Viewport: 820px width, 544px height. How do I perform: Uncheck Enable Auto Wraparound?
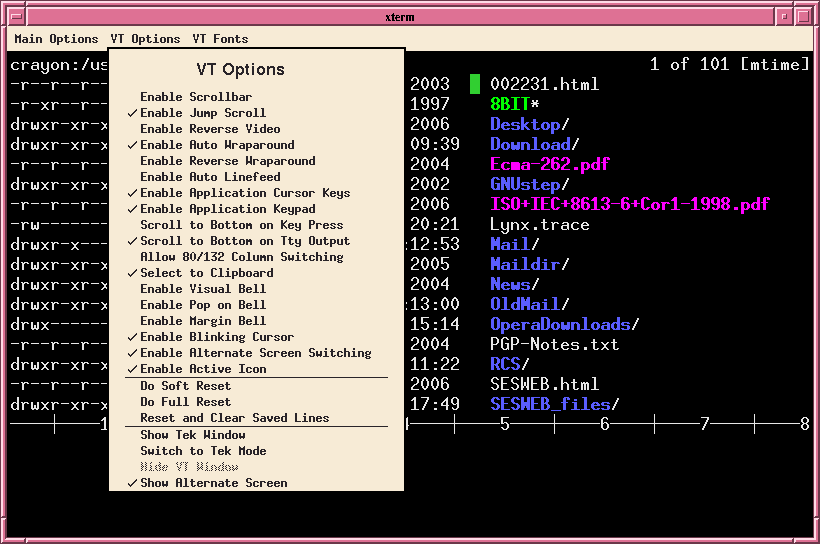point(217,145)
